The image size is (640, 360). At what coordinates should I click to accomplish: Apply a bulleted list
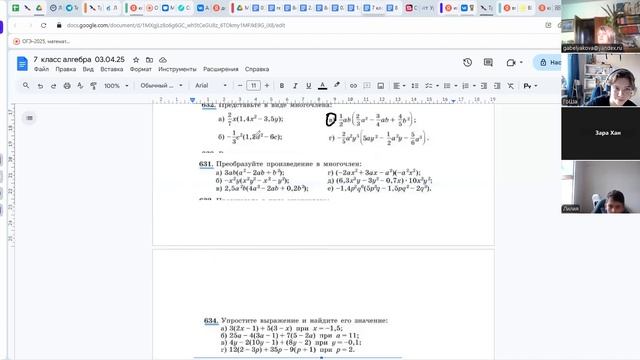[x=447, y=86]
